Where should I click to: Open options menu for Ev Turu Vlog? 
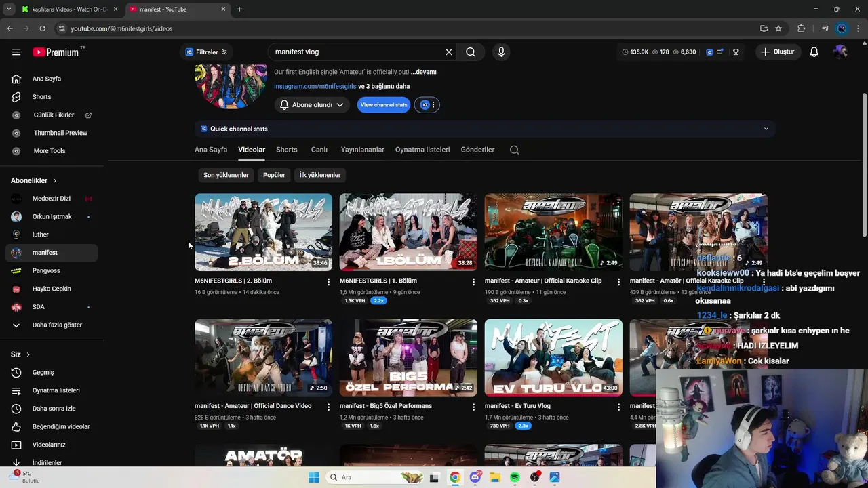[x=618, y=407]
